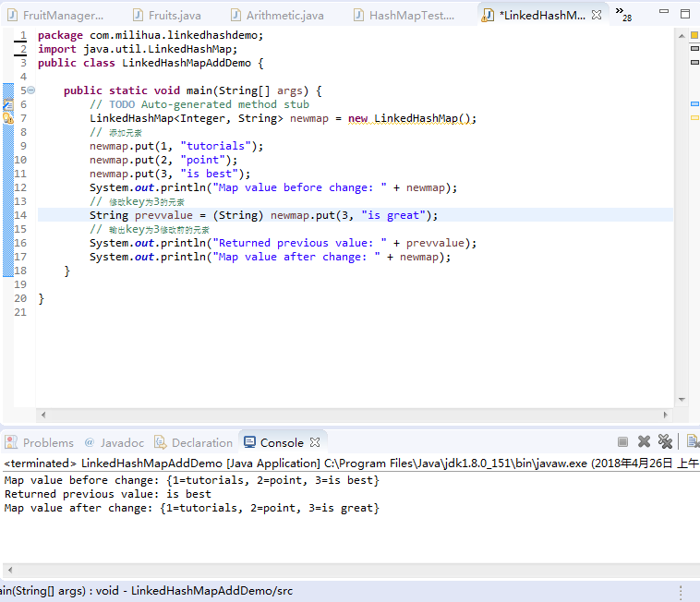Minimize the editor area
The image size is (700, 602).
[664, 12]
